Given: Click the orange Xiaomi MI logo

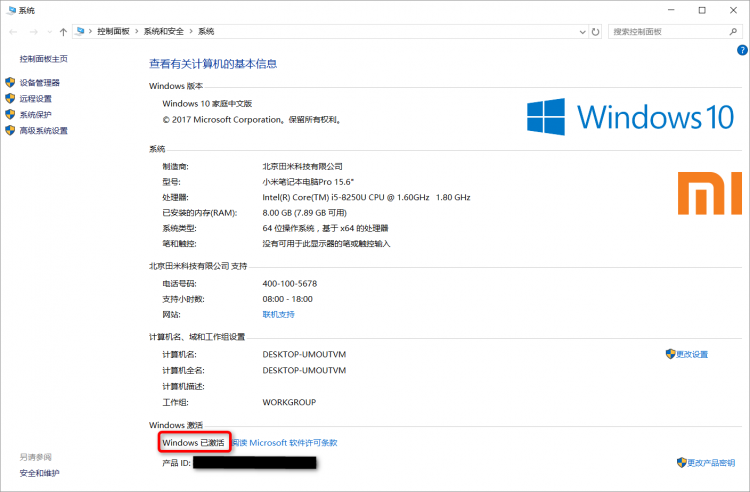Looking at the screenshot, I should point(710,193).
